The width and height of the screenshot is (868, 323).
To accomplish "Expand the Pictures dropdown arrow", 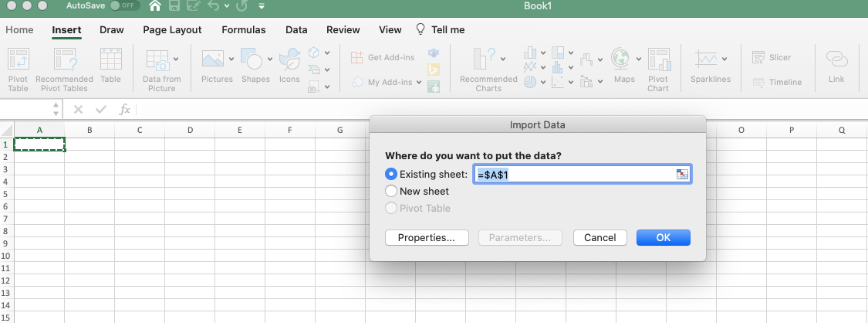I will [x=230, y=59].
